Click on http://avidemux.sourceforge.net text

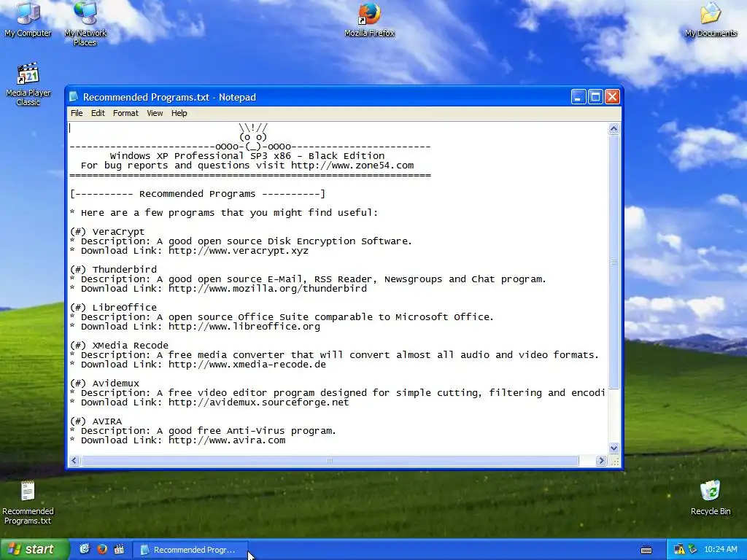259,402
